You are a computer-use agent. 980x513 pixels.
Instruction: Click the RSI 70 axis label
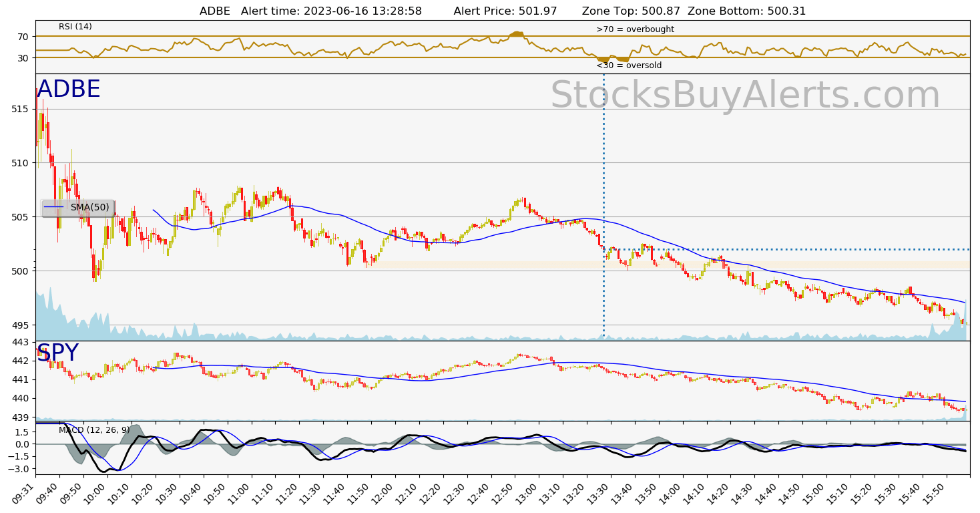point(23,37)
